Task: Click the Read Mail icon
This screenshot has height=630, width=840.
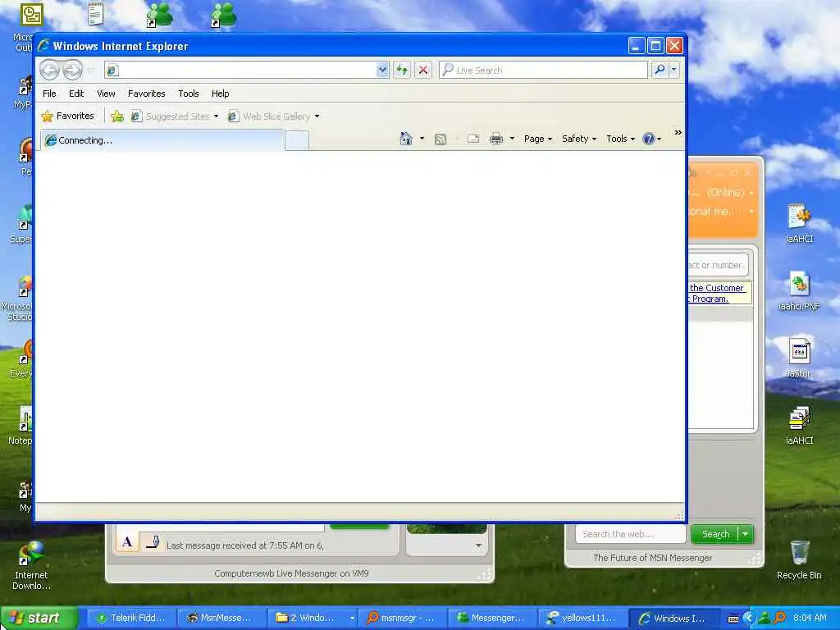Action: tap(473, 139)
